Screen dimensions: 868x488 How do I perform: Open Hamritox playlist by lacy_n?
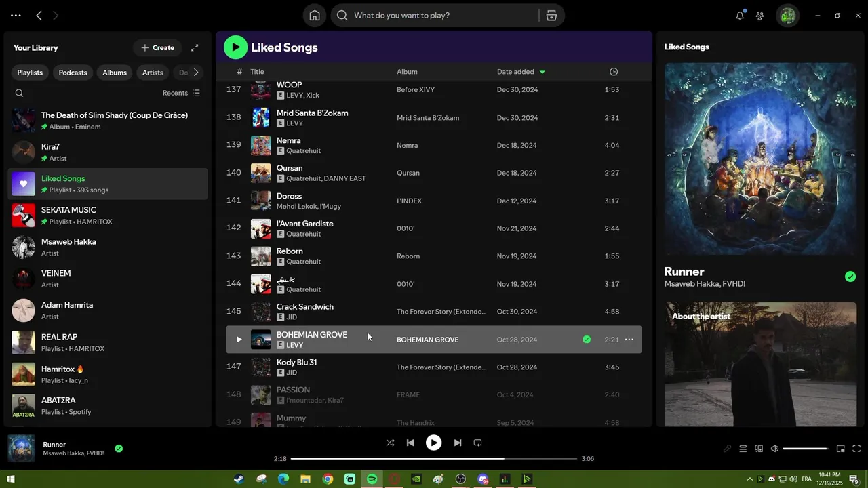(x=108, y=374)
